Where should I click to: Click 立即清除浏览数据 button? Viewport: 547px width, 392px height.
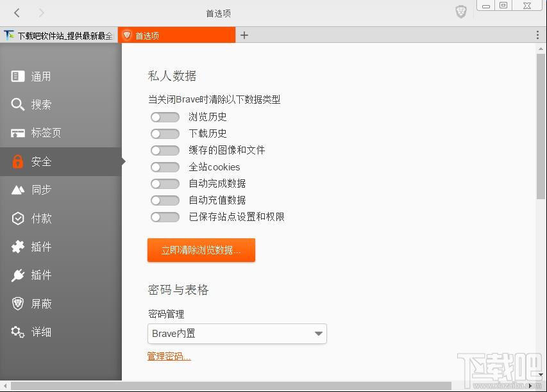tap(201, 250)
